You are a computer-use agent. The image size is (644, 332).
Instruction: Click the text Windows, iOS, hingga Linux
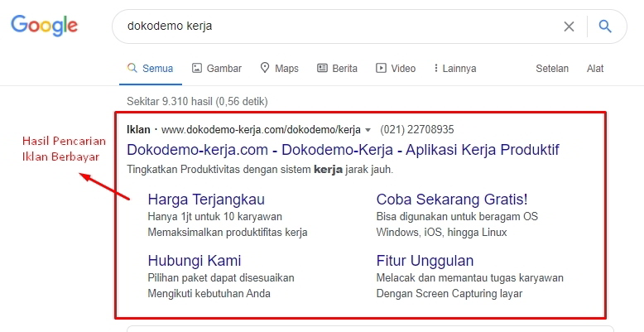tap(441, 232)
